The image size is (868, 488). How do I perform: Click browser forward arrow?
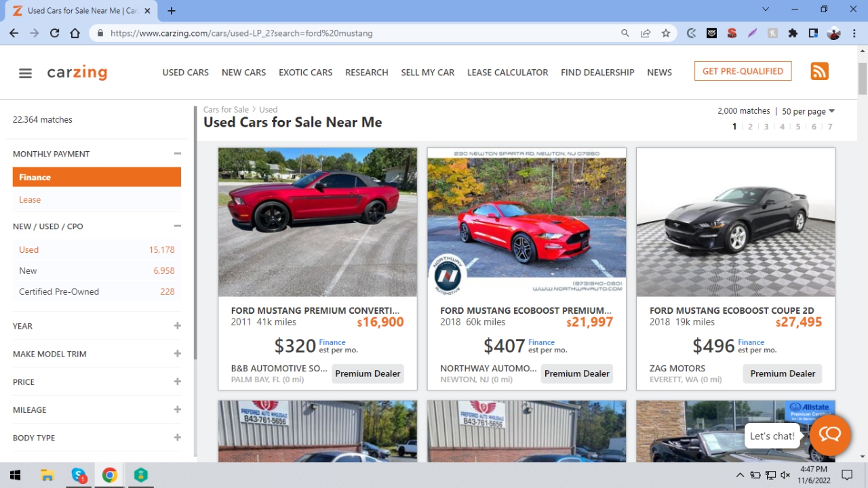pyautogui.click(x=34, y=33)
